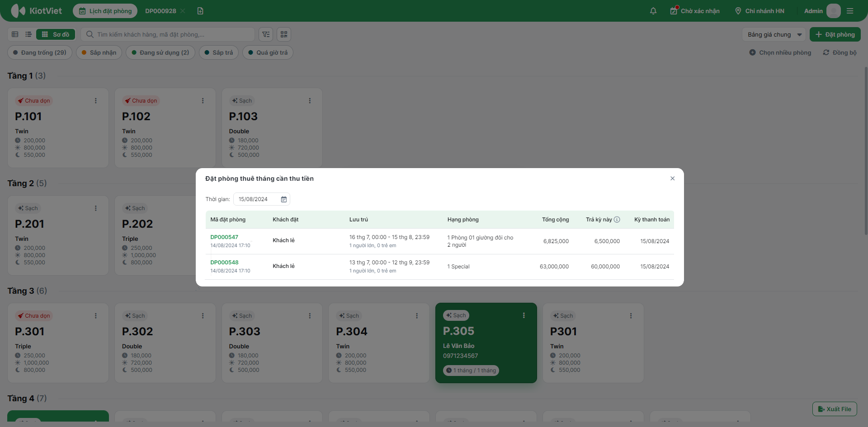Screen dimensions: 868x427
Task: Open booking link DP000547
Action: pos(224,237)
